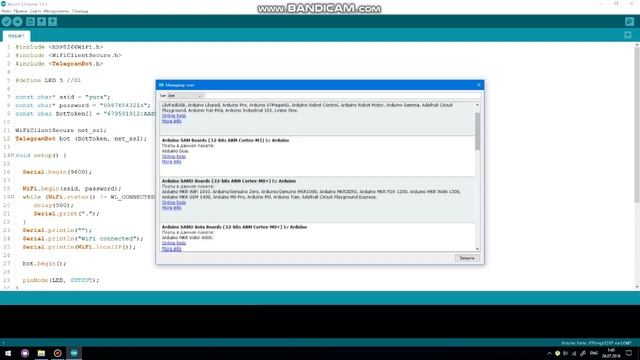The height and width of the screenshot is (360, 640).
Task: Click the Arduino board status text
Action: pos(596,343)
